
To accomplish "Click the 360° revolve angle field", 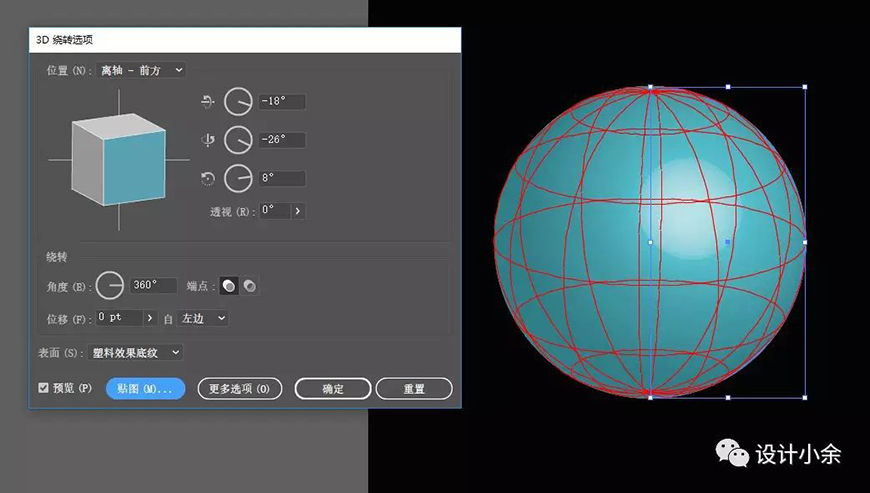I will click(153, 285).
